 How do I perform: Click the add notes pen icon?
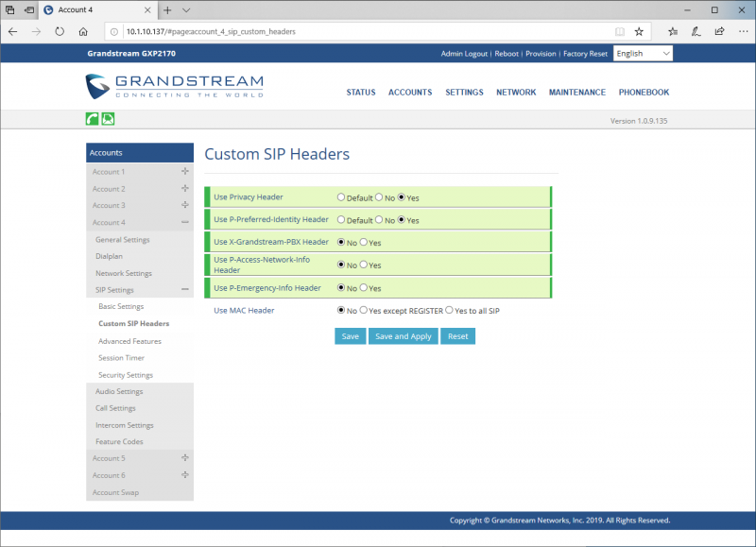(x=696, y=32)
